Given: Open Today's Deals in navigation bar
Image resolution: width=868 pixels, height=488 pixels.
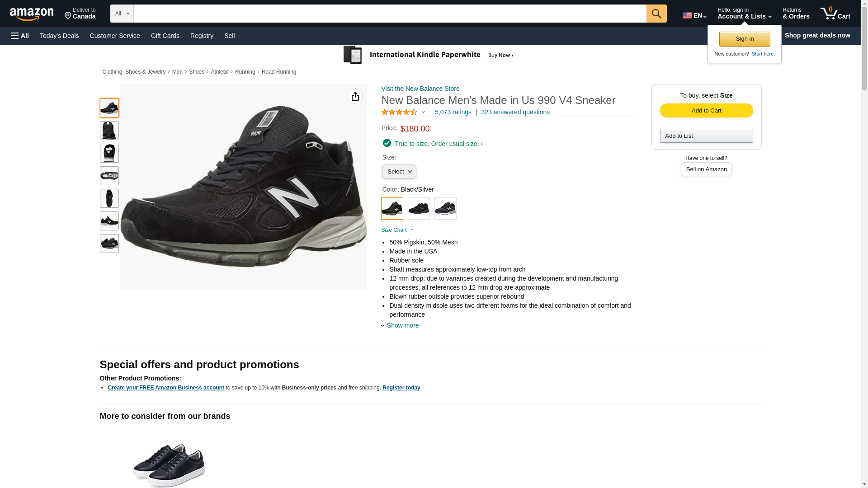Looking at the screenshot, I should point(59,36).
